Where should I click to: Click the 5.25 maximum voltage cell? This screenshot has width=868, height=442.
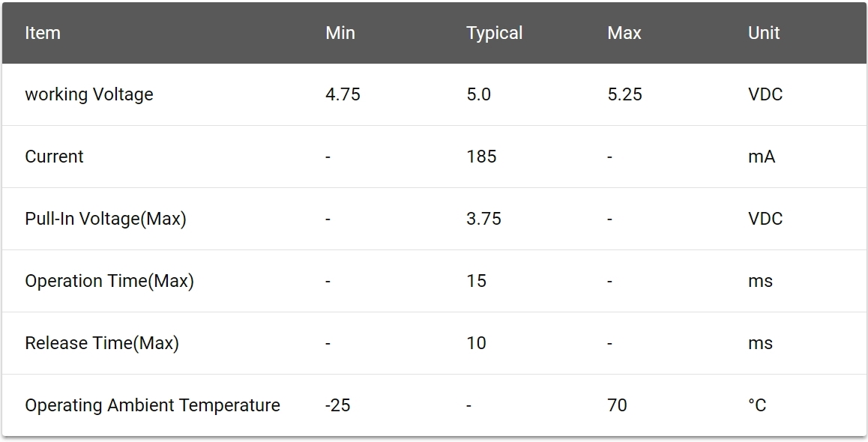point(624,94)
